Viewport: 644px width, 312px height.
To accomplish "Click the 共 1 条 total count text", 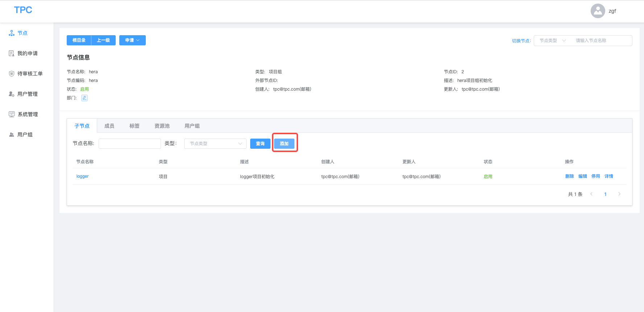I will 575,194.
